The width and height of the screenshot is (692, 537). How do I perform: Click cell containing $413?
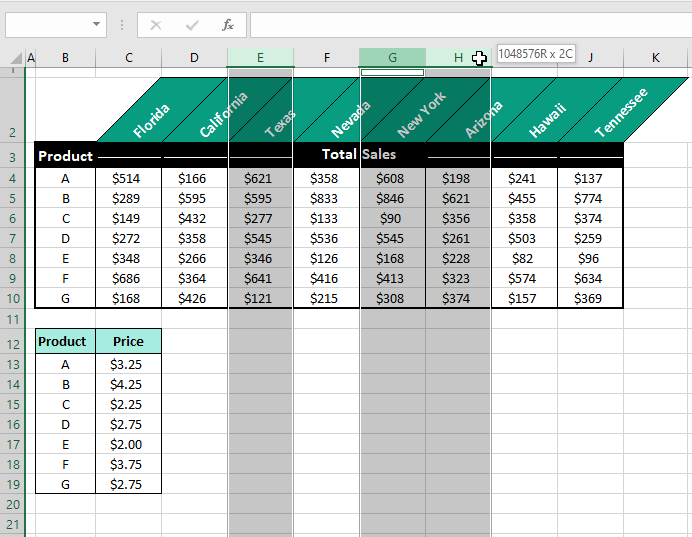pos(392,279)
